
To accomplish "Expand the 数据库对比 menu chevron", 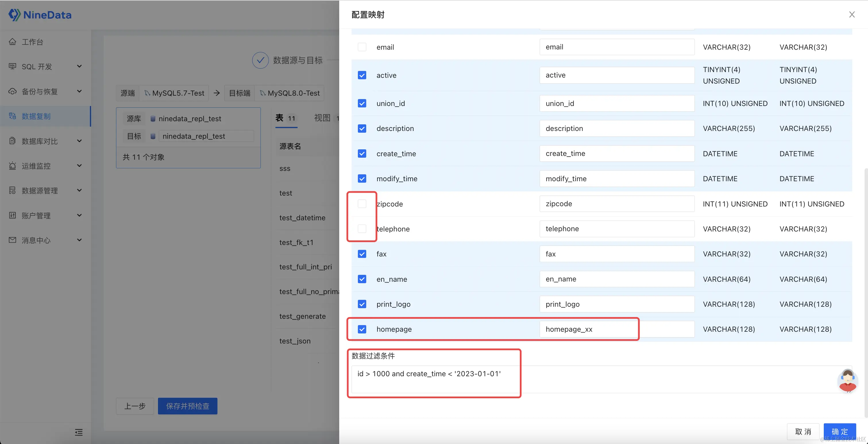I will (x=80, y=141).
